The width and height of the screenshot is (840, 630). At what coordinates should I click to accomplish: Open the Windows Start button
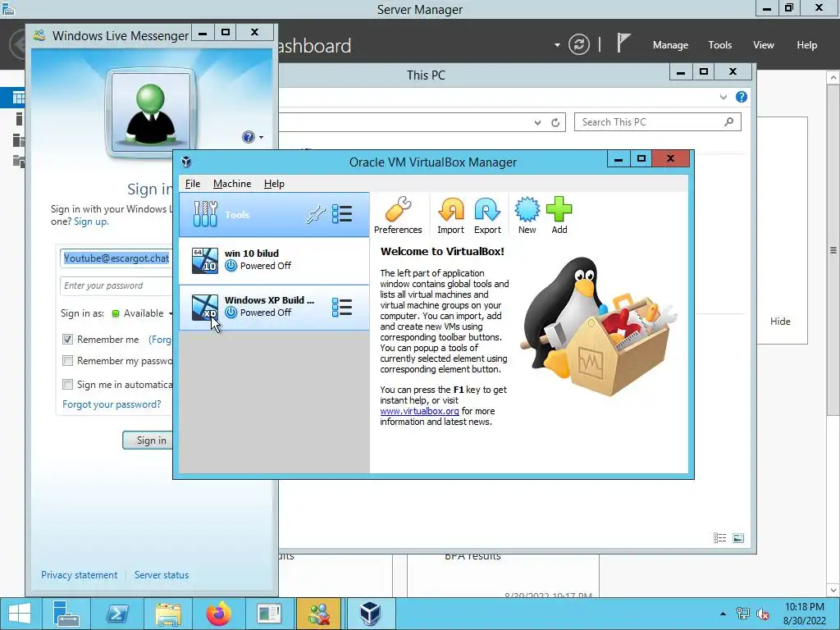click(x=20, y=614)
